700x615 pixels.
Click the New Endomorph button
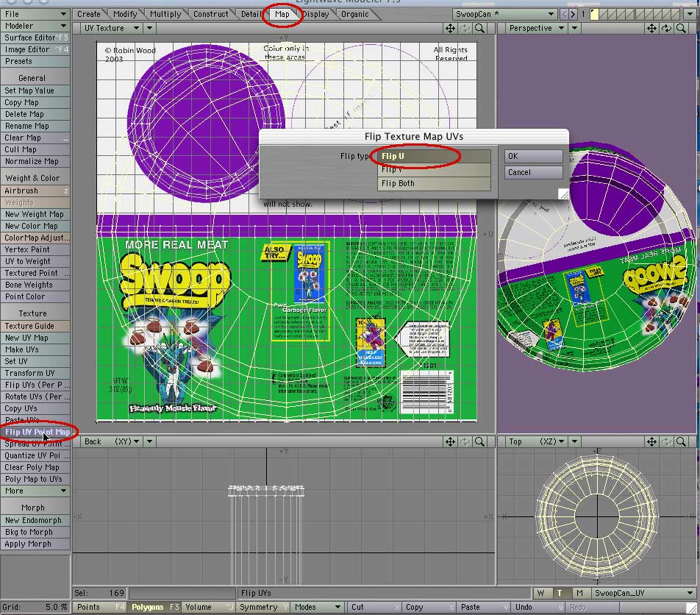pyautogui.click(x=35, y=520)
